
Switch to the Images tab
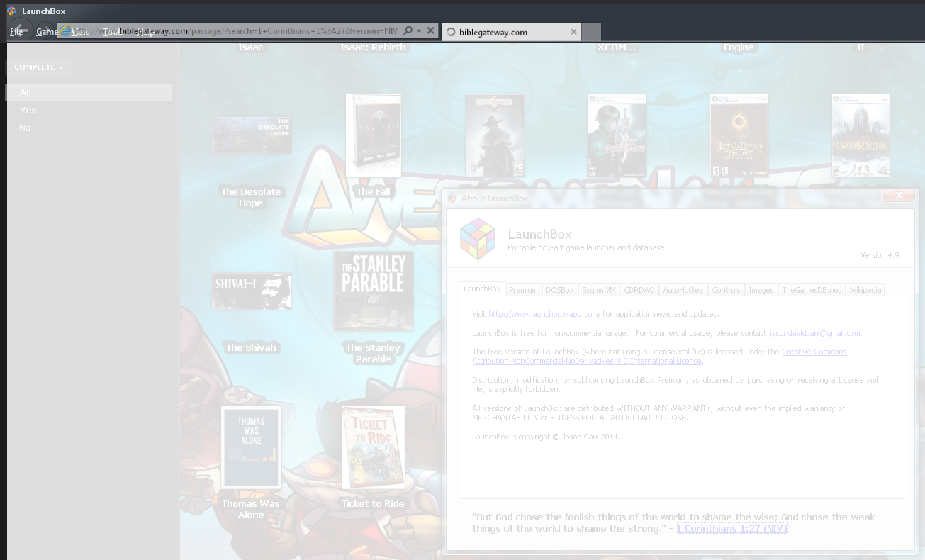[x=761, y=290]
